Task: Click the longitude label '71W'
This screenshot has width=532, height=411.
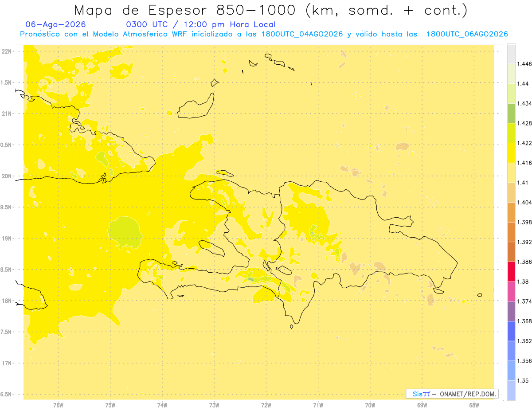Action: pyautogui.click(x=318, y=405)
